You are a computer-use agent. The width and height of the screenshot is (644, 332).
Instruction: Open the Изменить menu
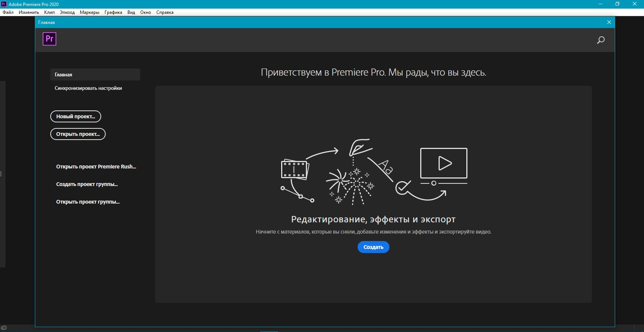pyautogui.click(x=29, y=12)
